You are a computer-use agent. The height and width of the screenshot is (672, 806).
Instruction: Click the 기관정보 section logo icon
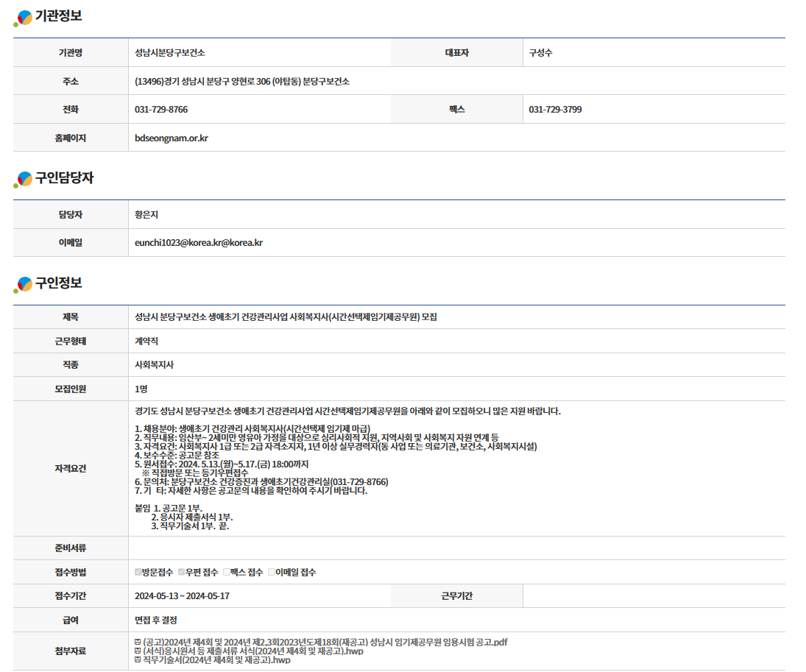click(x=23, y=18)
